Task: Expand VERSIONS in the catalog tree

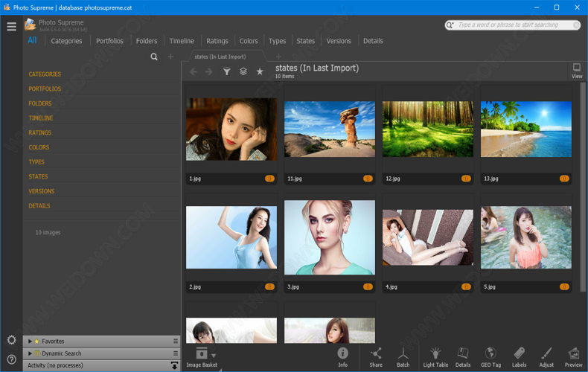Action: pos(41,191)
